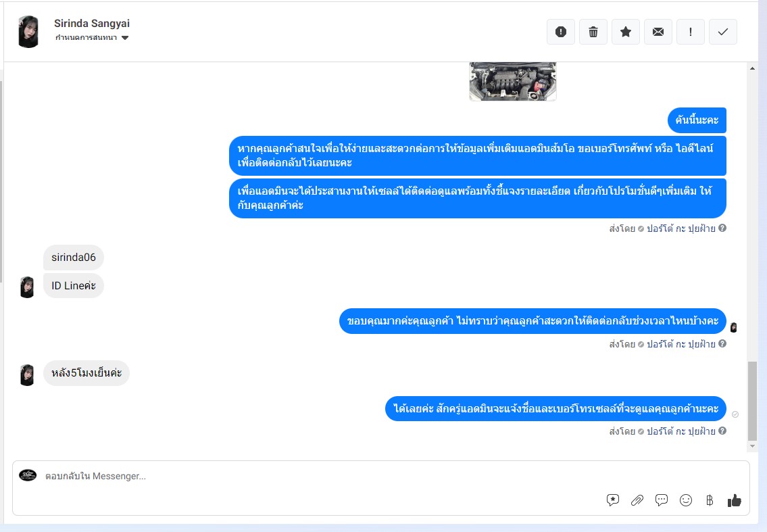Open the emoji picker smiley icon
Screen dimensions: 767x532
pos(686,500)
